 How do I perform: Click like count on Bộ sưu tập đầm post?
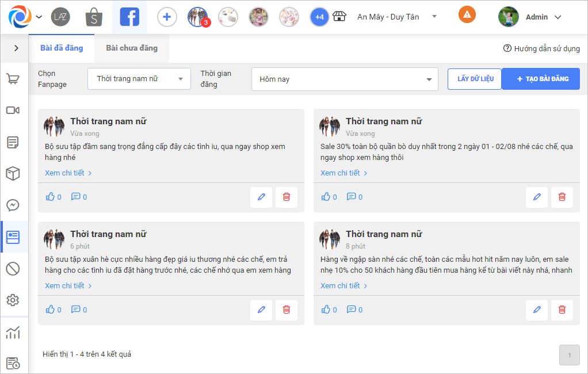click(x=54, y=197)
